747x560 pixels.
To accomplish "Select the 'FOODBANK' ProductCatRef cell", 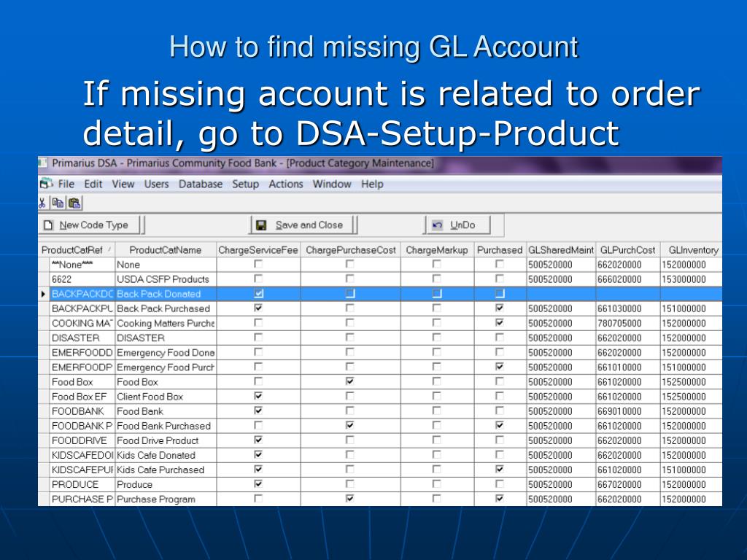I will click(82, 411).
